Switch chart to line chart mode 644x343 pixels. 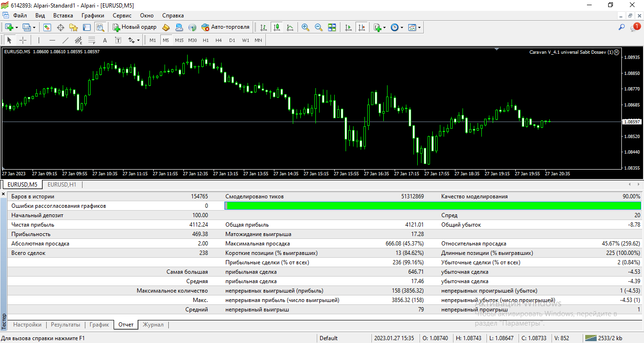click(290, 27)
